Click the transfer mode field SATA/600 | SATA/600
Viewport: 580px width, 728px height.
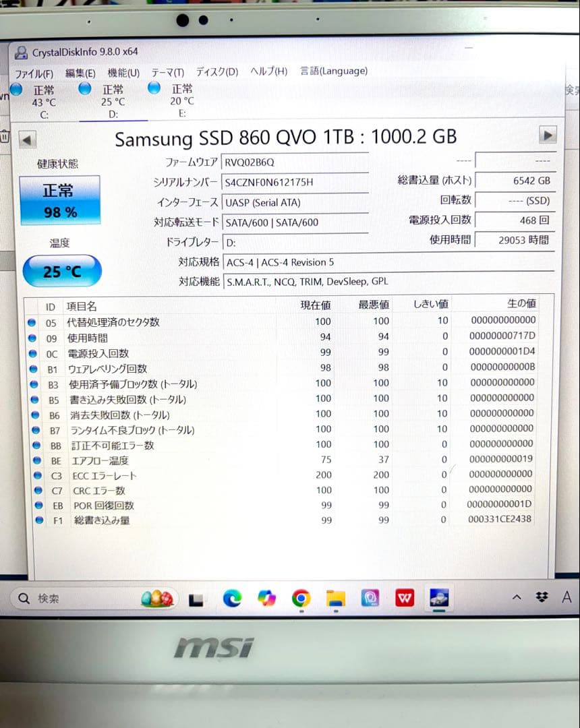(295, 222)
